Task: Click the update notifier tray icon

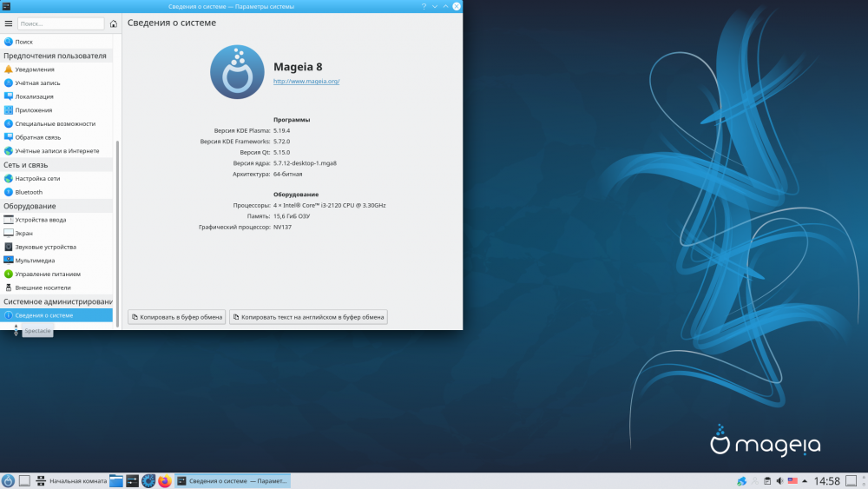Action: 742,480
